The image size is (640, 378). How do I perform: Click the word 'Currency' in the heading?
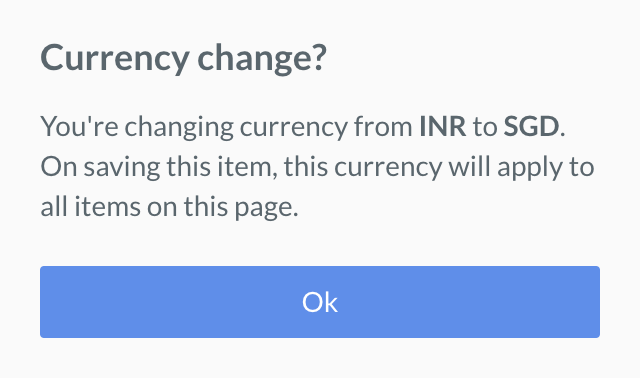click(x=115, y=58)
